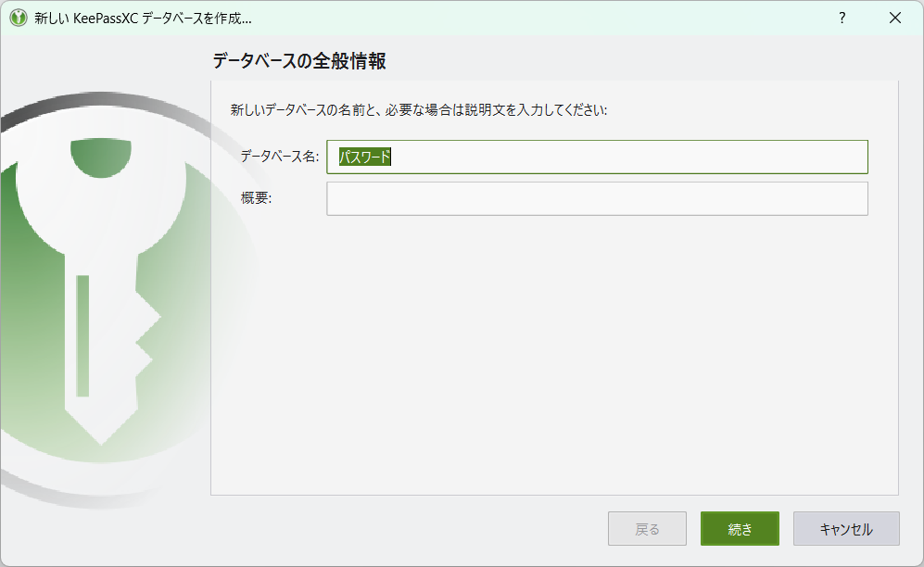Click the window title 新しい KeePassXC データベースを作成
This screenshot has height=567, width=924.
pos(143,19)
